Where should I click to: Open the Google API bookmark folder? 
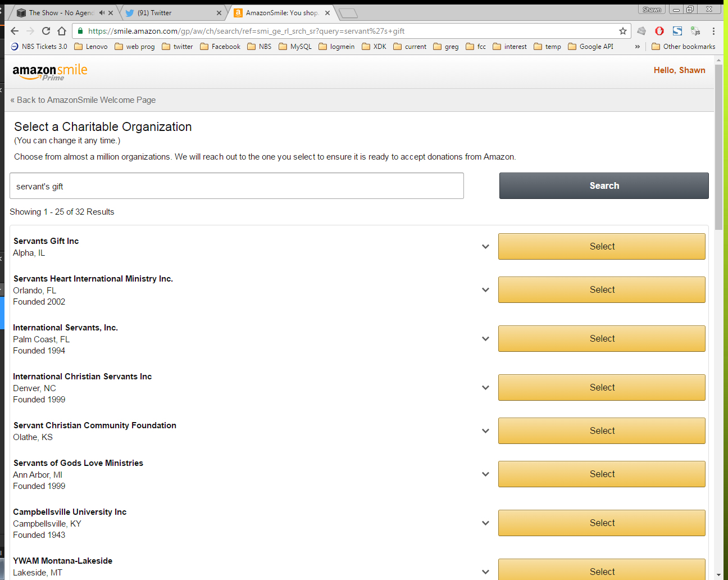click(x=590, y=47)
